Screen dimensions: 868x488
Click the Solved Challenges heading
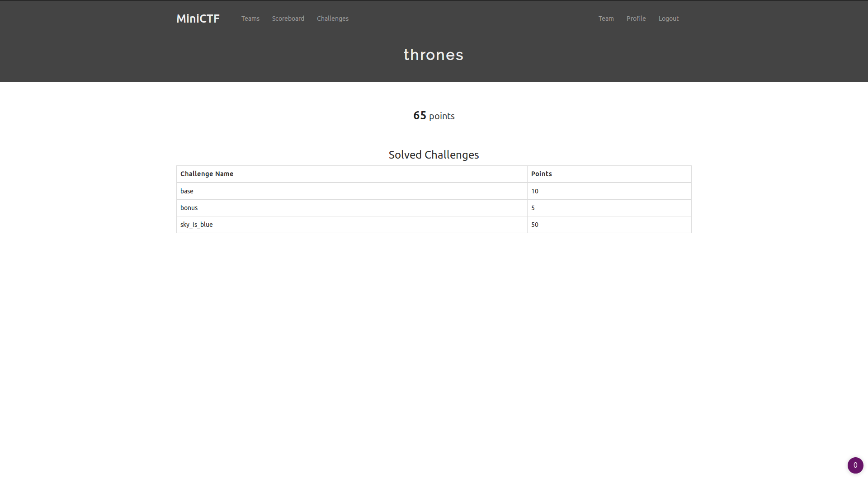(x=434, y=155)
